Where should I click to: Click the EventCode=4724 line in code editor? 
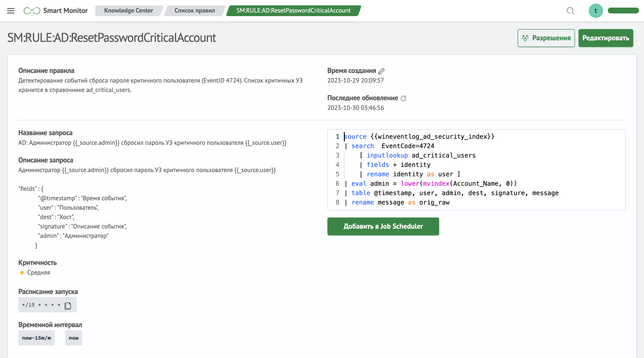(407, 146)
